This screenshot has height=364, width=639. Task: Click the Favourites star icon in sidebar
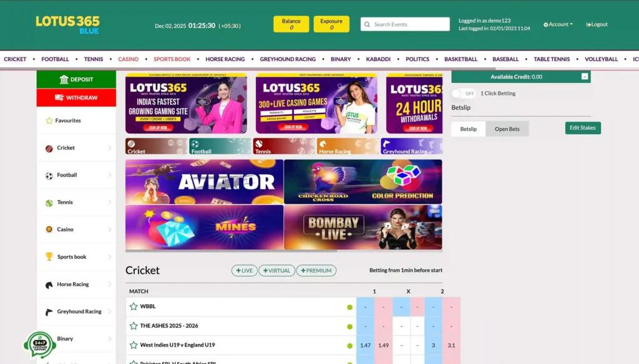pos(49,120)
